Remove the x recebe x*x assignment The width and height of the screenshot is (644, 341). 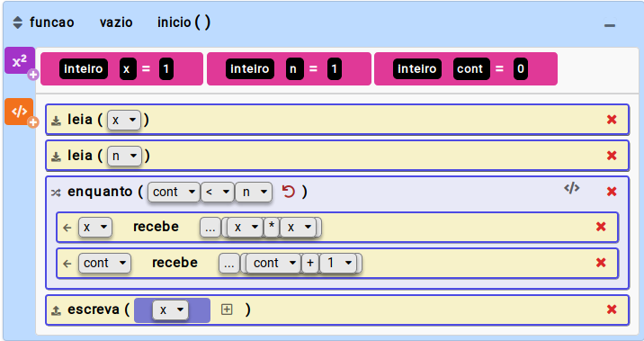click(x=601, y=227)
